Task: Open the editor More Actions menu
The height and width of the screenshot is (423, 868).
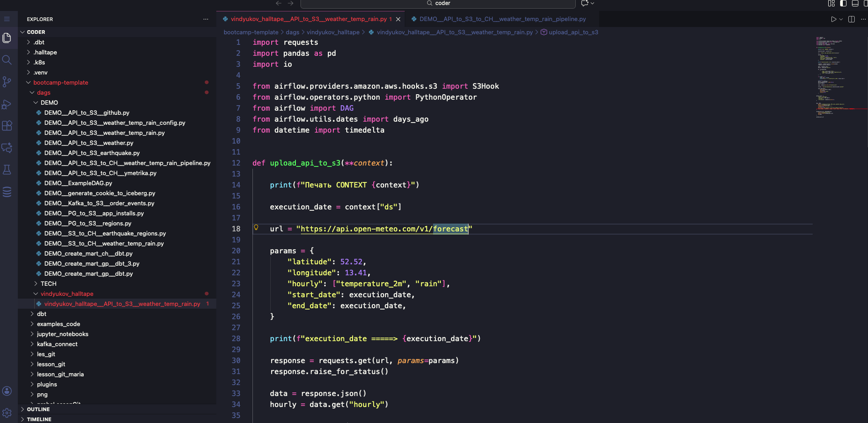Action: tap(863, 19)
